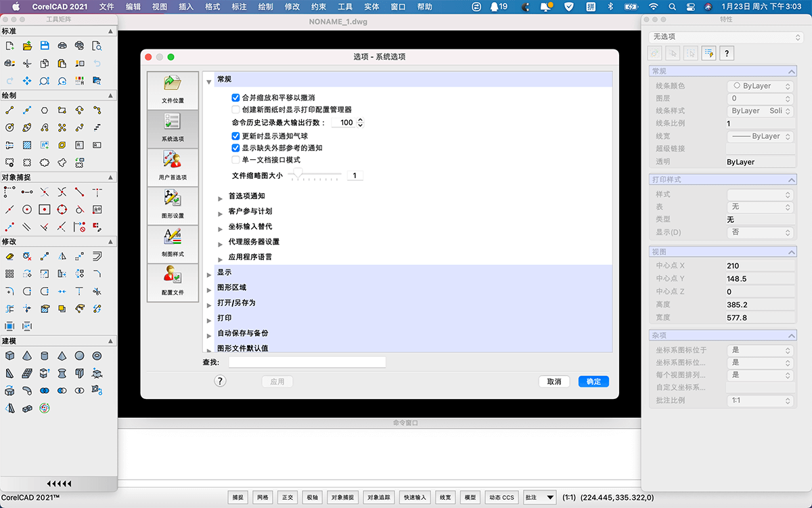Click the 命令历史记录最大输出行数 stepper arrows
This screenshot has height=508, width=812.
(x=360, y=123)
